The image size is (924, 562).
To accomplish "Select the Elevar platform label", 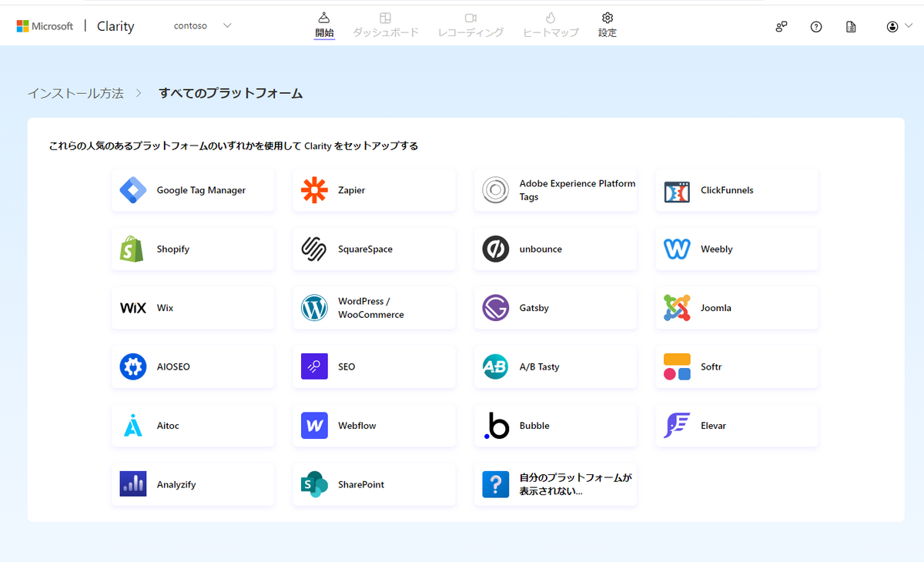I will [713, 426].
